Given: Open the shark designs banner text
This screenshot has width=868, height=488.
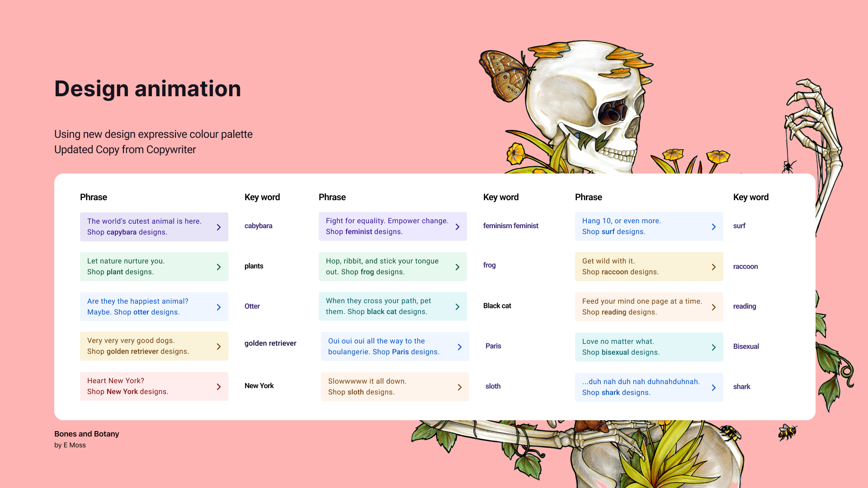Looking at the screenshot, I should click(x=642, y=387).
